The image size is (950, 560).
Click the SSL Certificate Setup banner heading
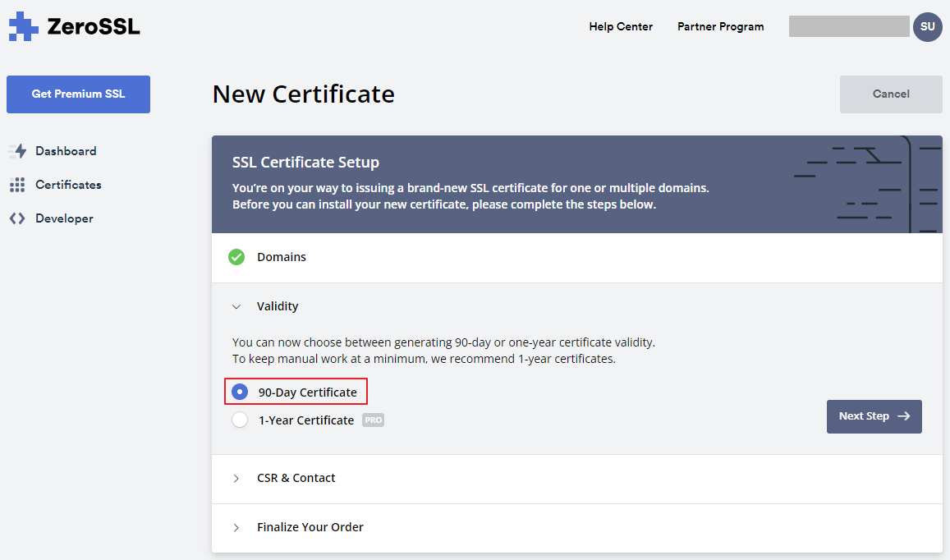pos(306,163)
